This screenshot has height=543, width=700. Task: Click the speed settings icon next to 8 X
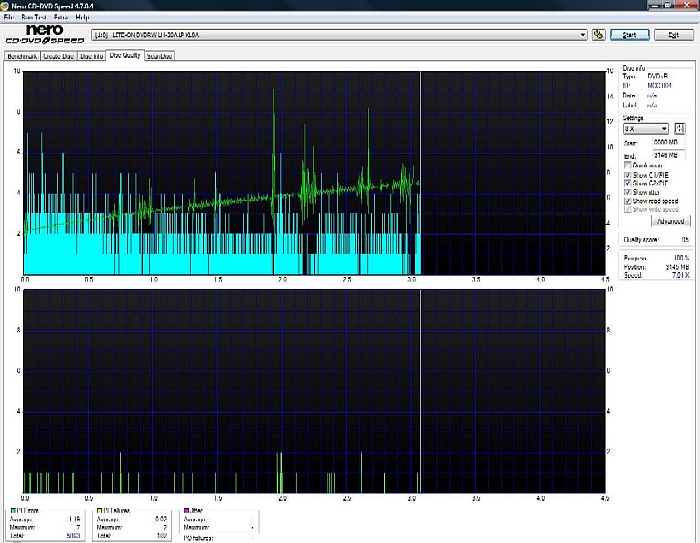680,129
